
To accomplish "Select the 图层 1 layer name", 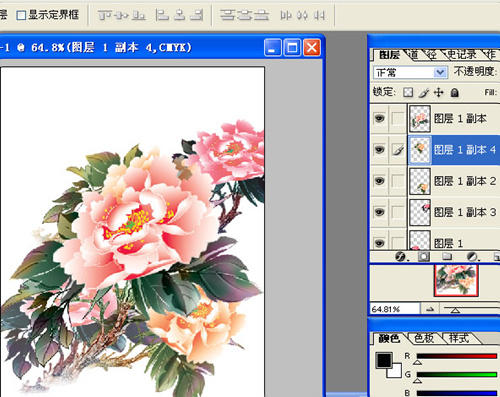I will coord(448,243).
